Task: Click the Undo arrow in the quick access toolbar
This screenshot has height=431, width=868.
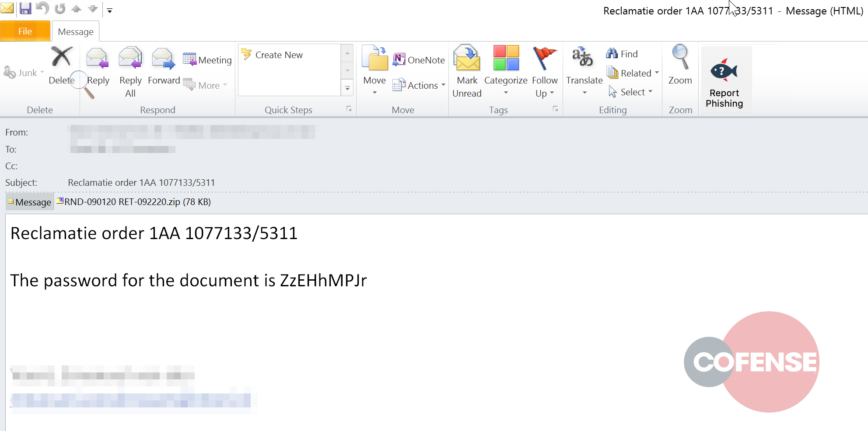Action: (x=42, y=8)
